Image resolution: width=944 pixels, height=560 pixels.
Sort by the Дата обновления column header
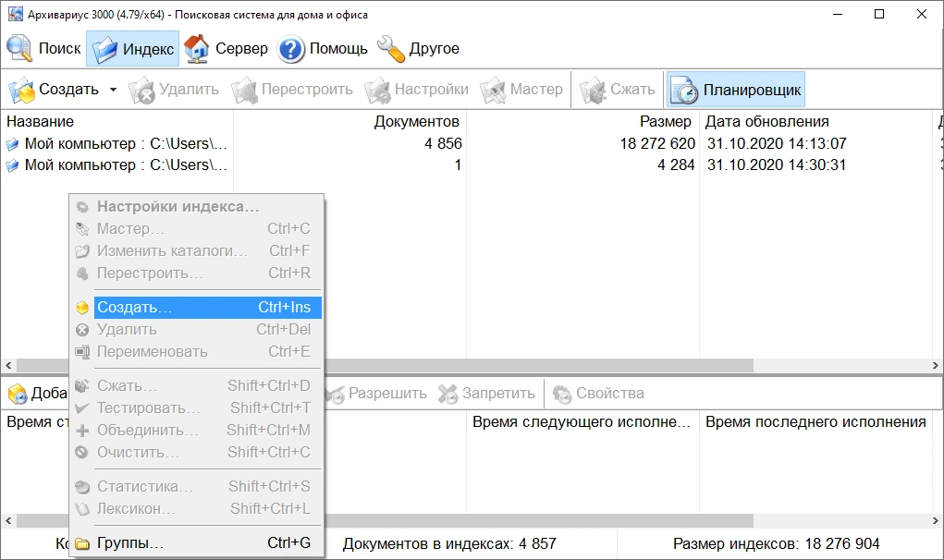click(x=815, y=121)
